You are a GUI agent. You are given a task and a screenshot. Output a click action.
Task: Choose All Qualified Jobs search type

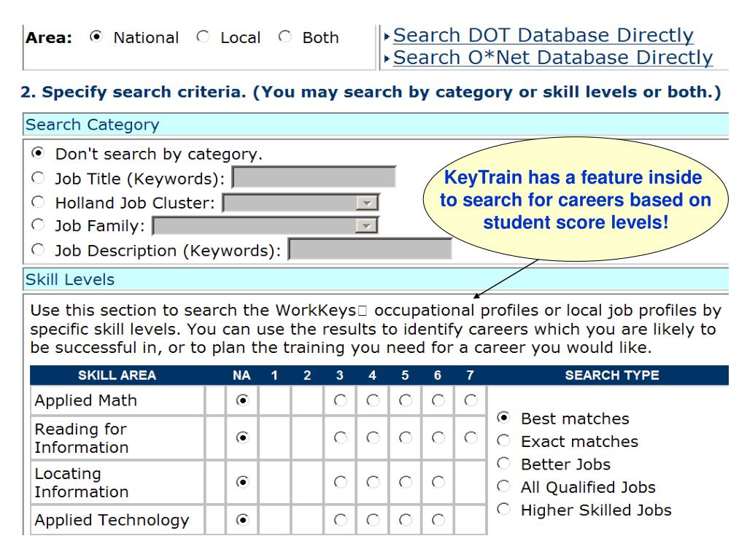(x=503, y=486)
